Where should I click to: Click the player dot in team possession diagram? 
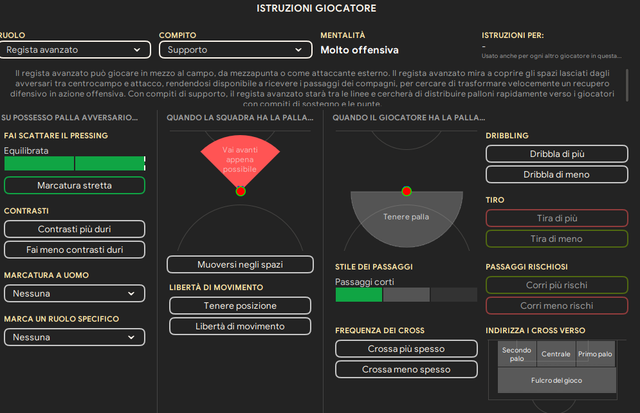pyautogui.click(x=240, y=191)
